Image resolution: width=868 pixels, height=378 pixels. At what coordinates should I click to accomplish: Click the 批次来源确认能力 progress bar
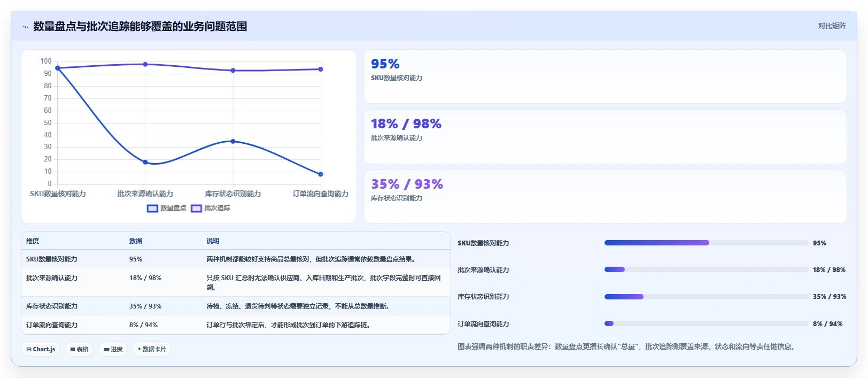point(706,269)
